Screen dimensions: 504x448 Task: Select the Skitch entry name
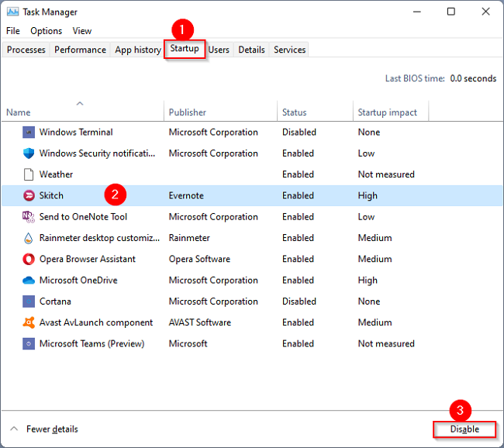click(51, 196)
